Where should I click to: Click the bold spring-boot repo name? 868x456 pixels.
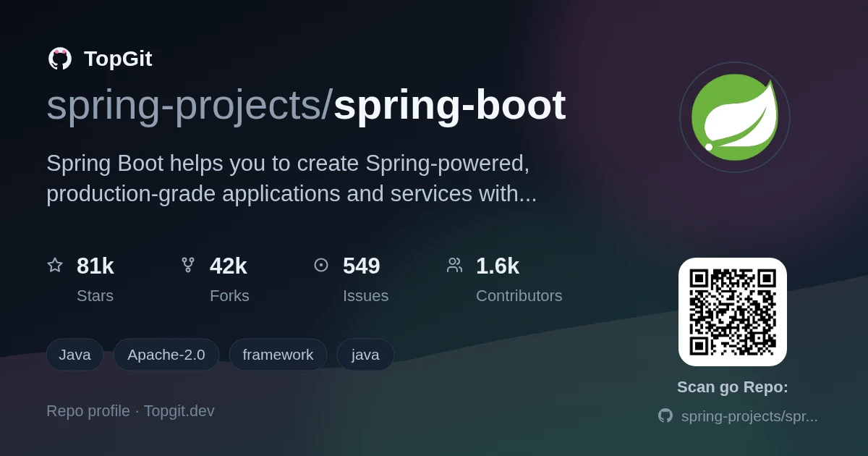449,106
